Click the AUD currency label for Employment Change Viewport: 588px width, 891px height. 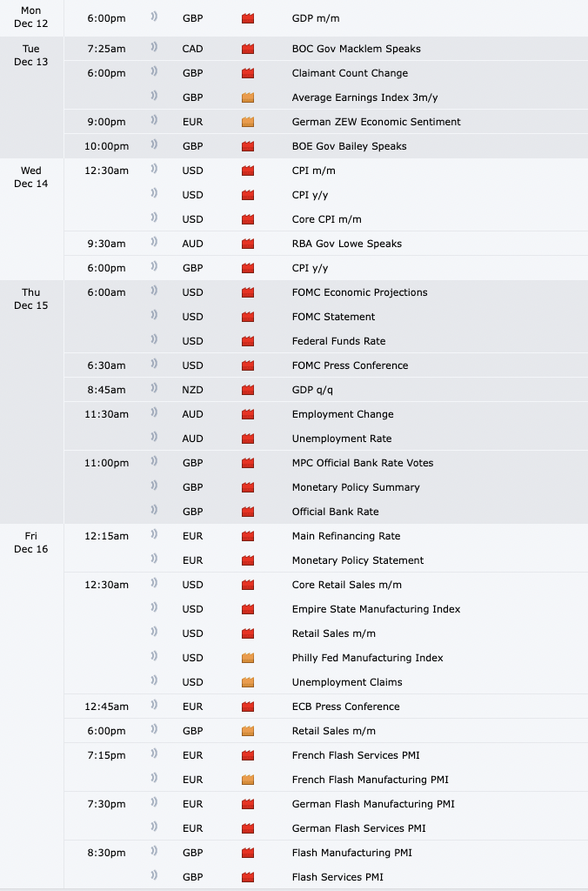[193, 414]
